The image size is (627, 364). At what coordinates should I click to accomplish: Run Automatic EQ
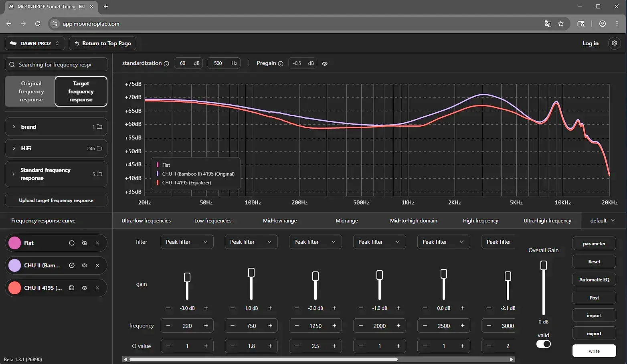coord(594,279)
